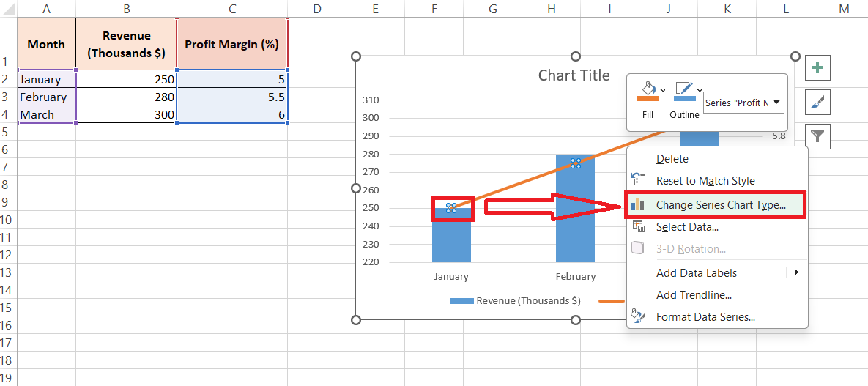Open the Series "Profit M" element selector
868x386 pixels.
pos(743,103)
